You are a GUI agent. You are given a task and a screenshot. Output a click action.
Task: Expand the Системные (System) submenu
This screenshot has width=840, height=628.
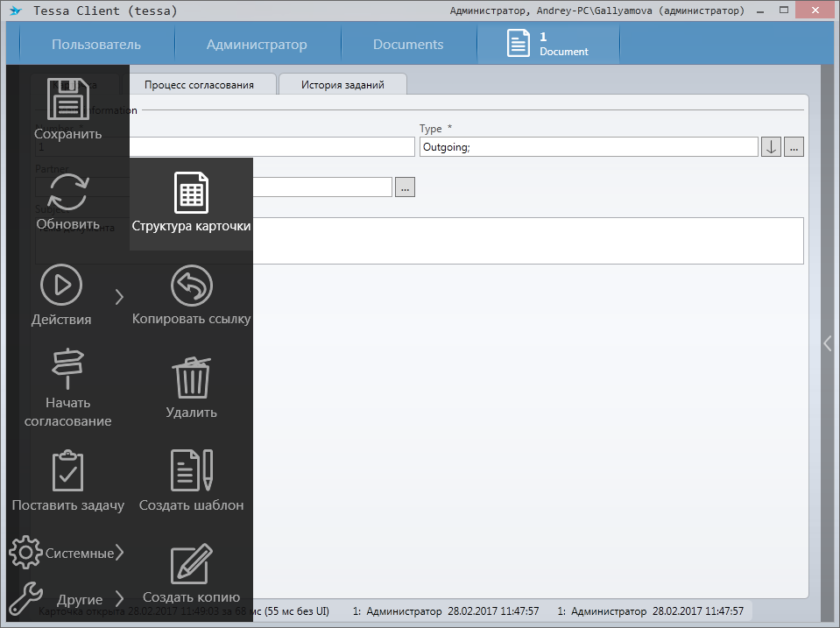coord(118,552)
